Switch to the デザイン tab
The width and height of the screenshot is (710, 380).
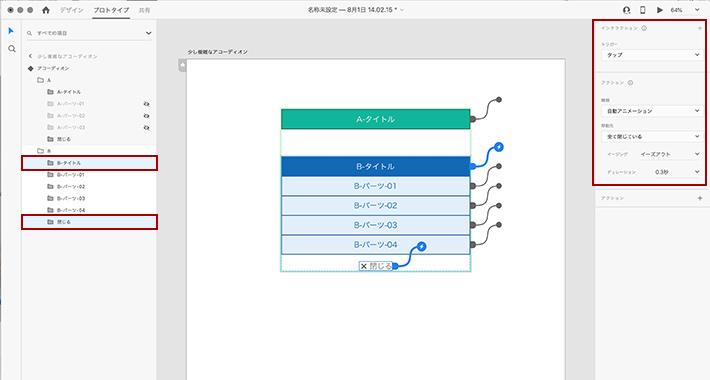click(72, 10)
